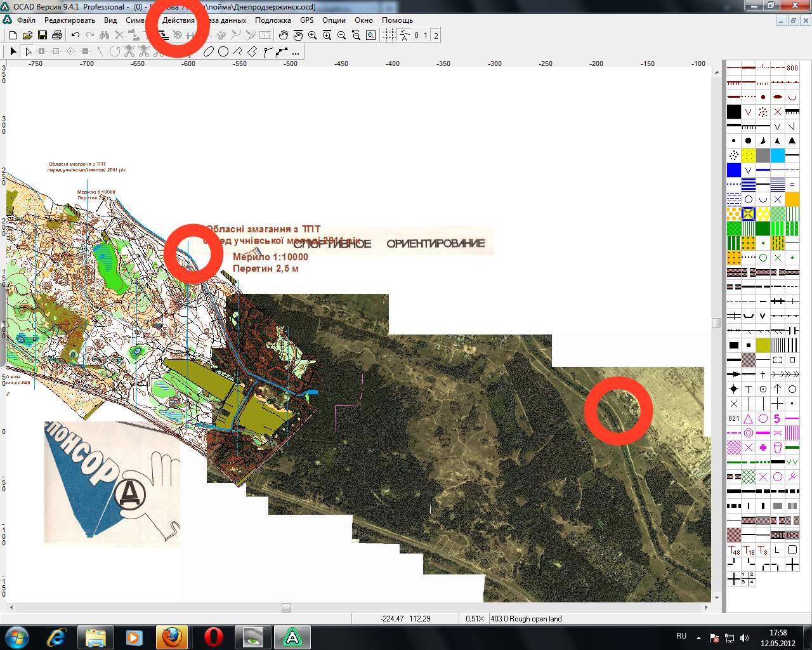Open the GPS menu
The width and height of the screenshot is (812, 650).
coord(306,20)
